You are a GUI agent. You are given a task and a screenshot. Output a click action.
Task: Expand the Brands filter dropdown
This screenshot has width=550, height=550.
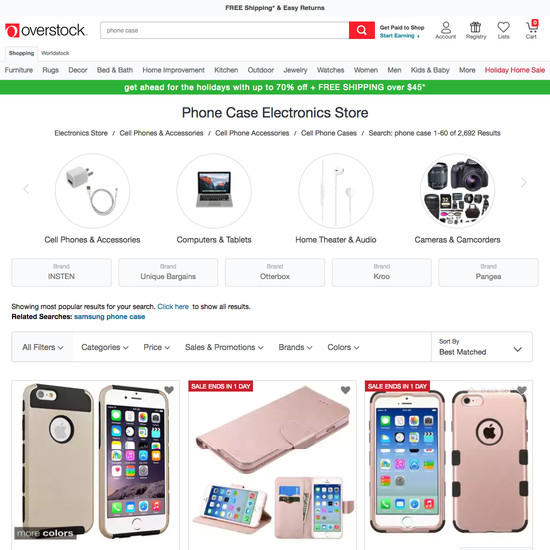[x=295, y=347]
